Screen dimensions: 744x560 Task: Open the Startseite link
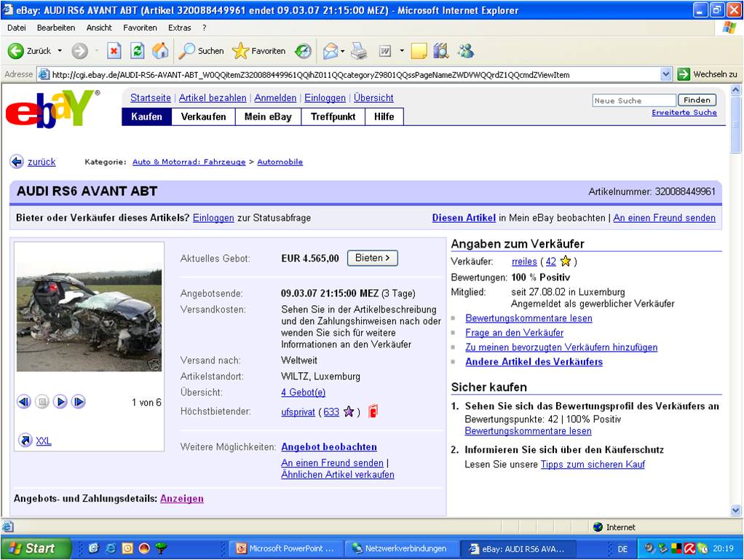[x=151, y=98]
